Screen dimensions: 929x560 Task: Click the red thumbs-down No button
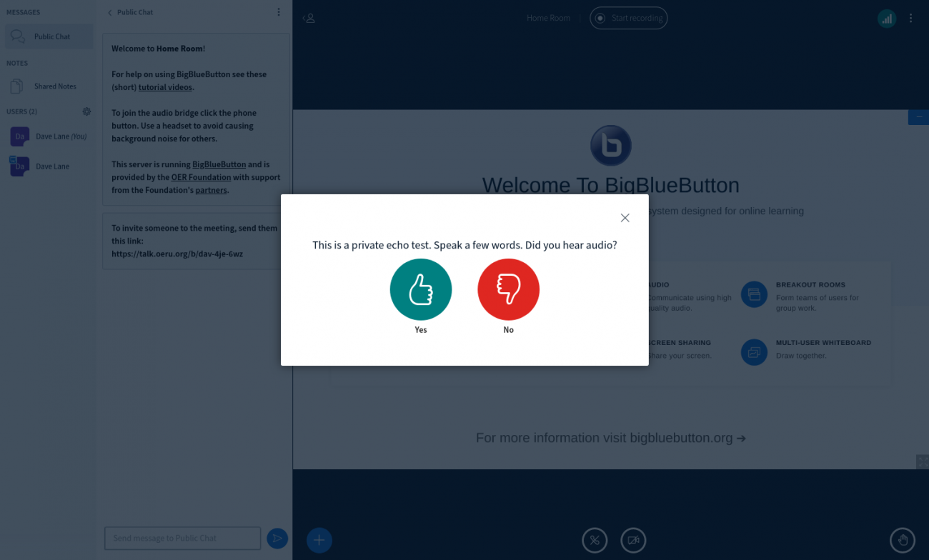pyautogui.click(x=508, y=289)
